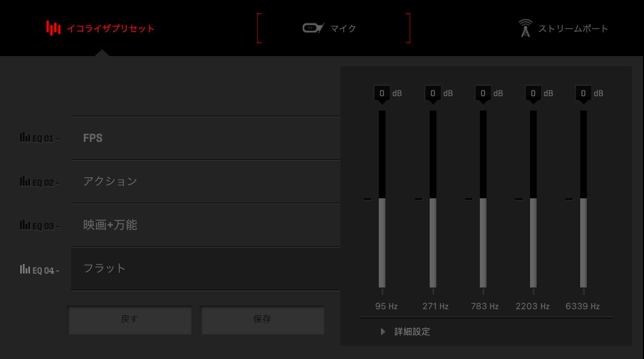Select the アクション preset
The image size is (644, 359).
tap(206, 182)
